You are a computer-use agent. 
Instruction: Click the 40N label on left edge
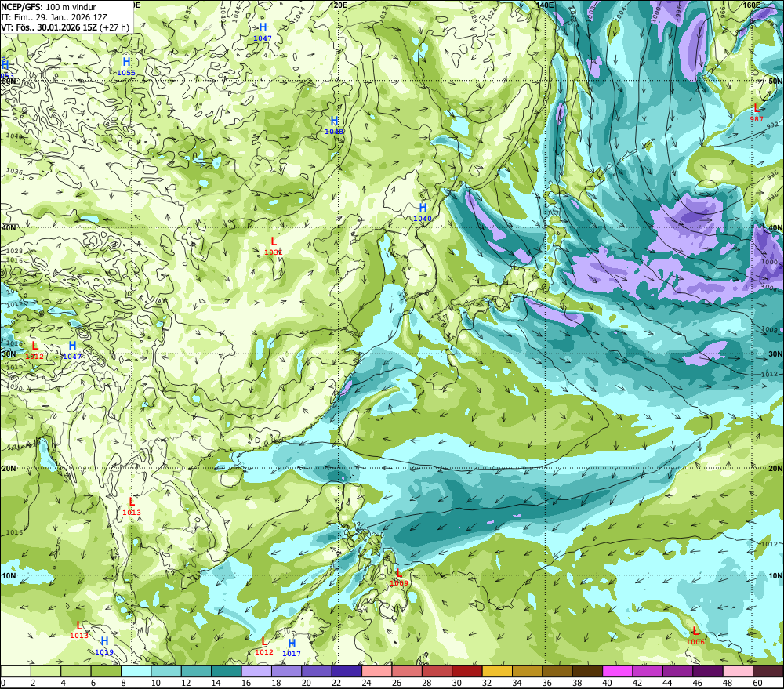click(8, 227)
